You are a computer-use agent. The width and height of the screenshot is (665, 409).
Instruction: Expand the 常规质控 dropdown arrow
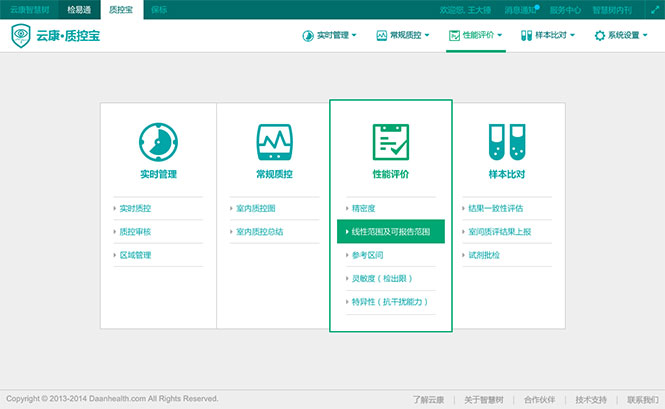click(427, 35)
